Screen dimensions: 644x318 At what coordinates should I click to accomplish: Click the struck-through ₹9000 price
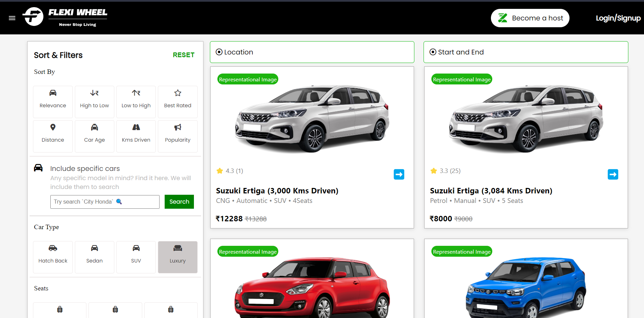point(463,219)
